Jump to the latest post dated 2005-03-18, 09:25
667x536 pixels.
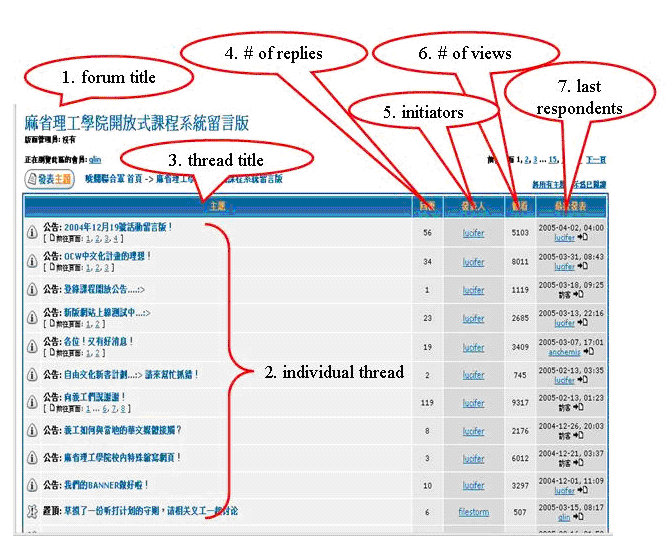578,294
